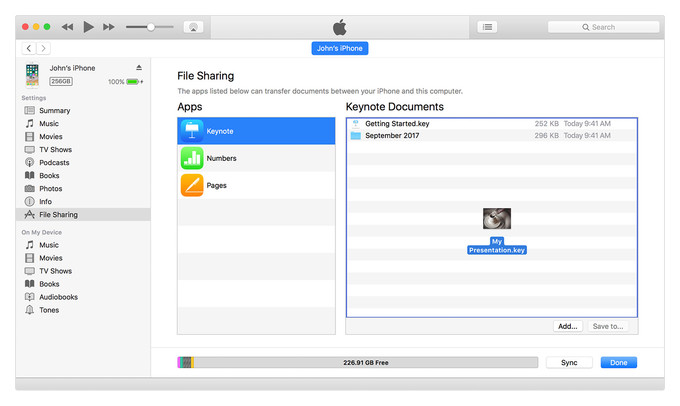
Task: Click the rewind playback button
Action: point(67,27)
